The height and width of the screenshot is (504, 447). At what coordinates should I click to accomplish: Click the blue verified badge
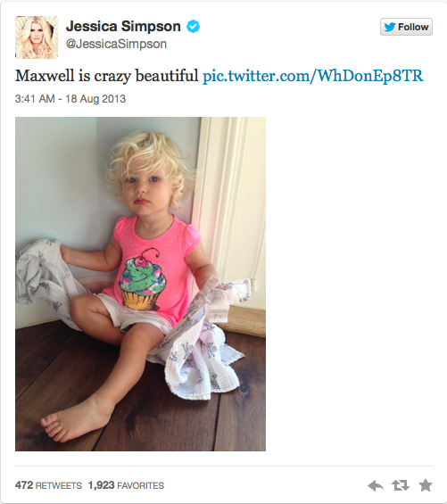coord(194,27)
